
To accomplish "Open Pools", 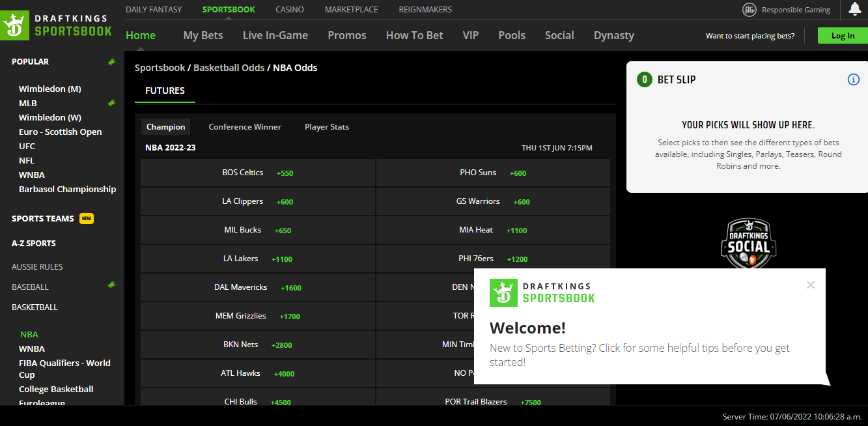I will click(512, 35).
